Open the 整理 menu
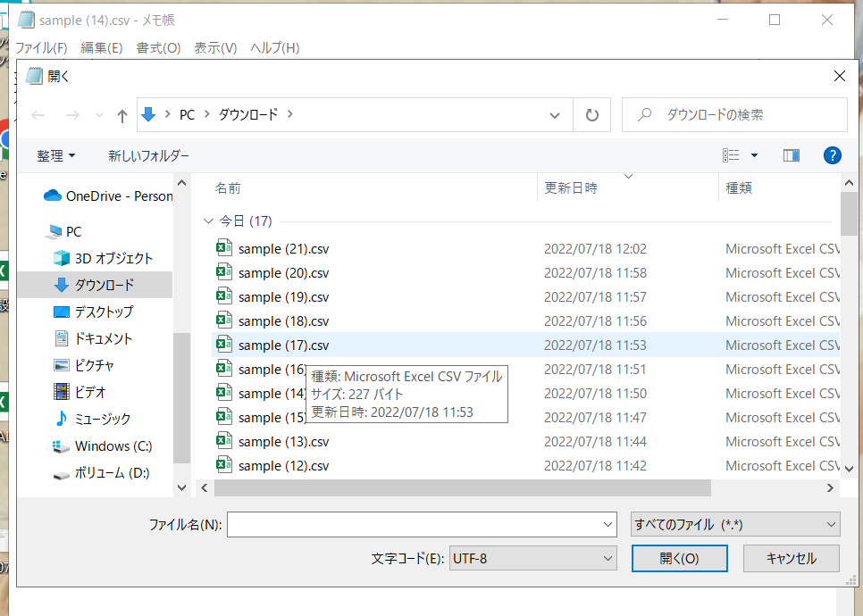 56,155
